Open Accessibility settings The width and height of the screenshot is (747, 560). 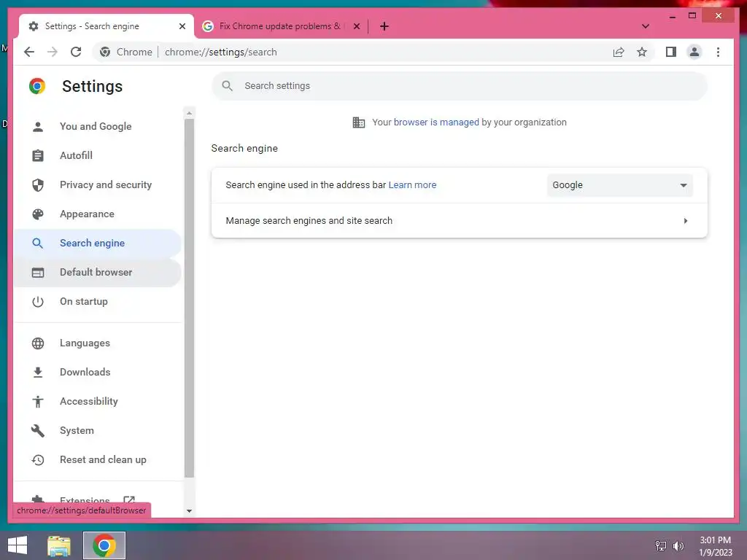pyautogui.click(x=97, y=402)
